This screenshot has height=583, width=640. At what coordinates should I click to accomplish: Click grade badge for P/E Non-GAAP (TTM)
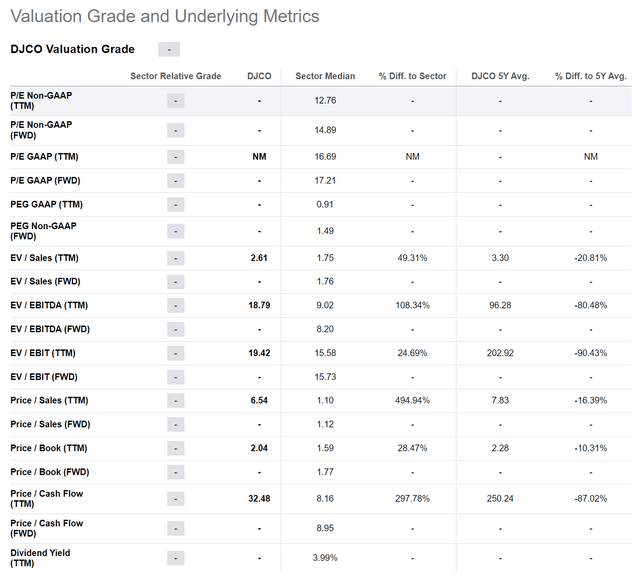pyautogui.click(x=176, y=101)
